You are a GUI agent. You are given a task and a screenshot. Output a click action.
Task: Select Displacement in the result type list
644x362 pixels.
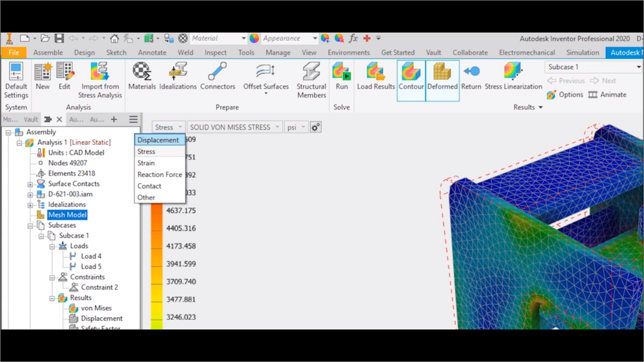(x=159, y=140)
